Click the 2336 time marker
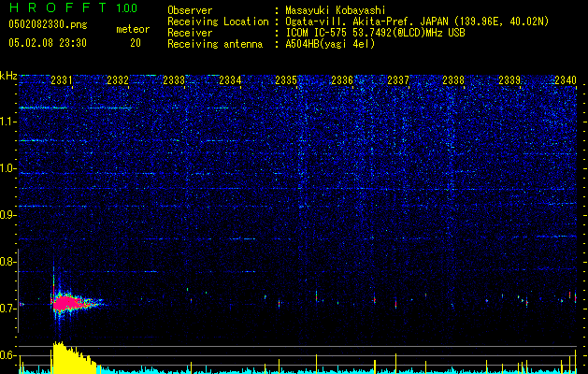Viewport: 588px width, 374px height. [x=342, y=80]
